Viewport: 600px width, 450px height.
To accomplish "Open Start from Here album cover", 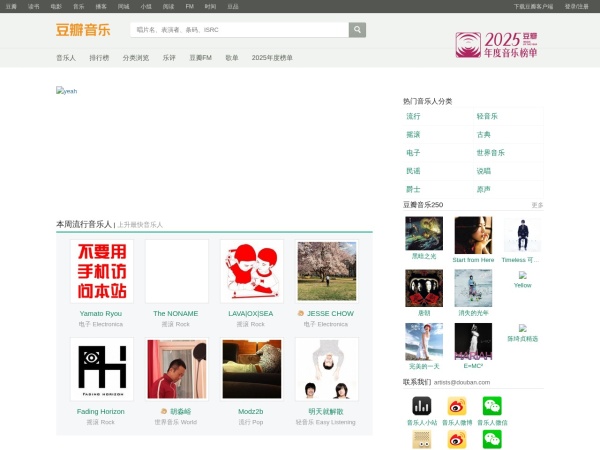I will pyautogui.click(x=473, y=235).
